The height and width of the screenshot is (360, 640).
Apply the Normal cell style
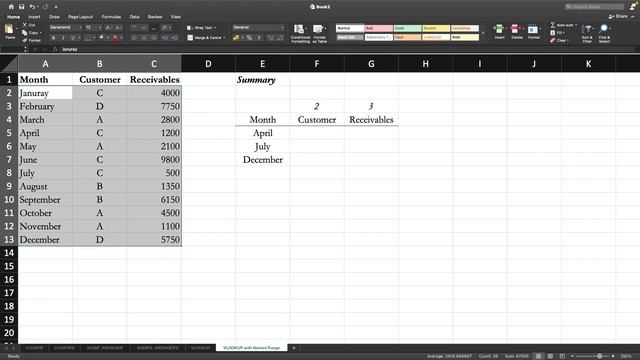(350, 28)
